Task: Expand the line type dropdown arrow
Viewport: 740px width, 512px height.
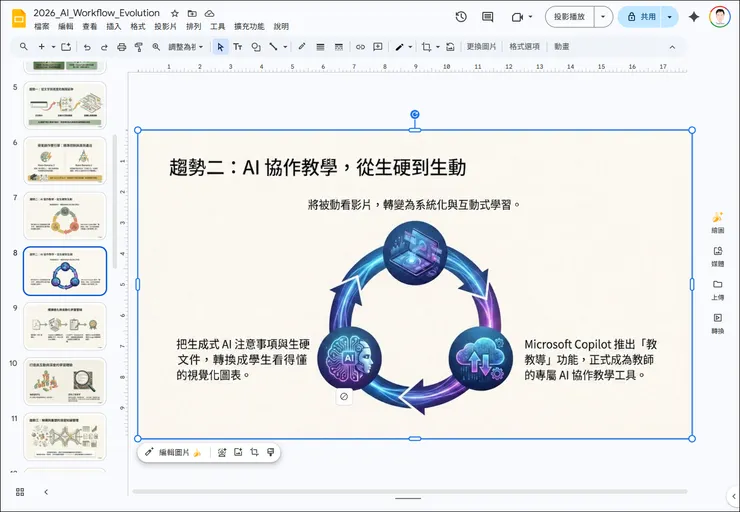Action: 285,47
